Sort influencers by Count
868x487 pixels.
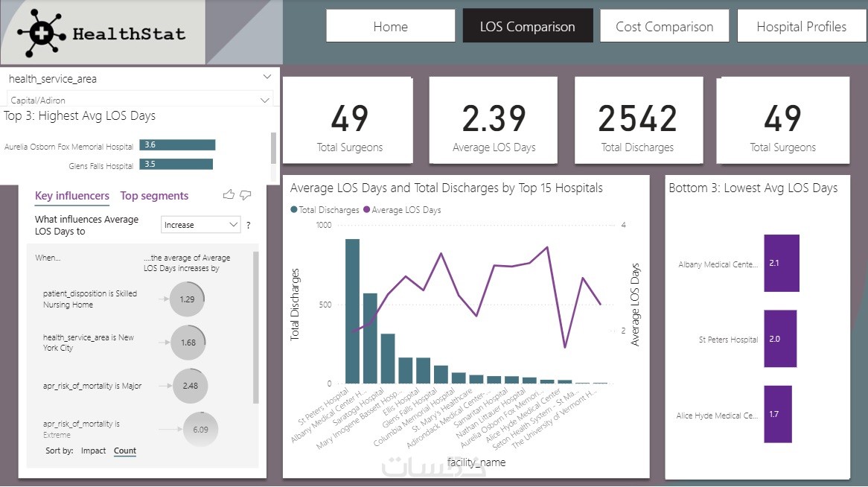125,451
